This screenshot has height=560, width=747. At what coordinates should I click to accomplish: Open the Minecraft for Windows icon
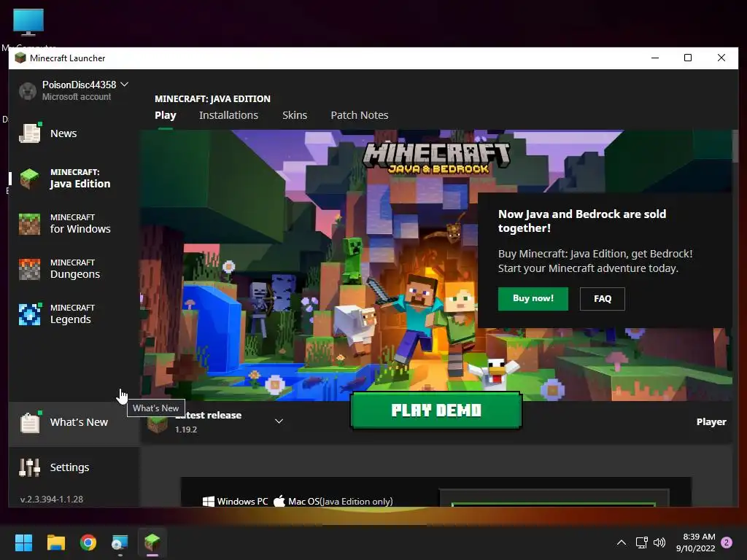(x=29, y=224)
